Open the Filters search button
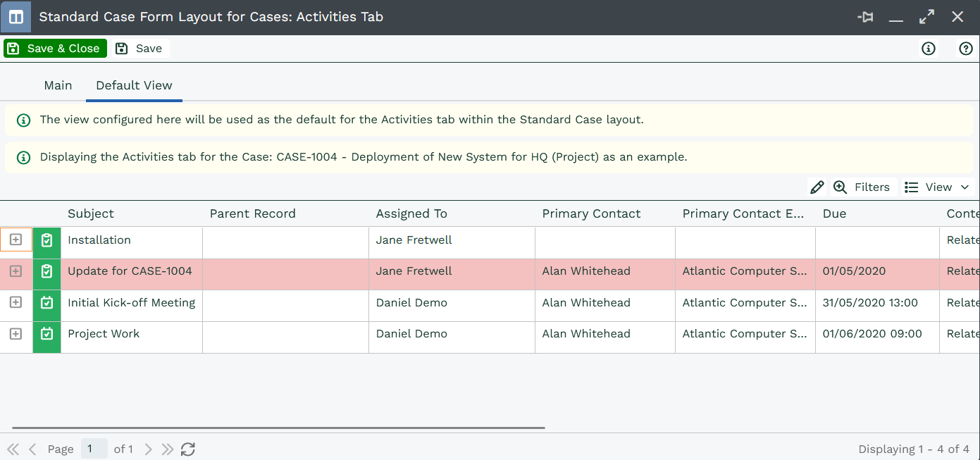The image size is (980, 460). tap(862, 187)
